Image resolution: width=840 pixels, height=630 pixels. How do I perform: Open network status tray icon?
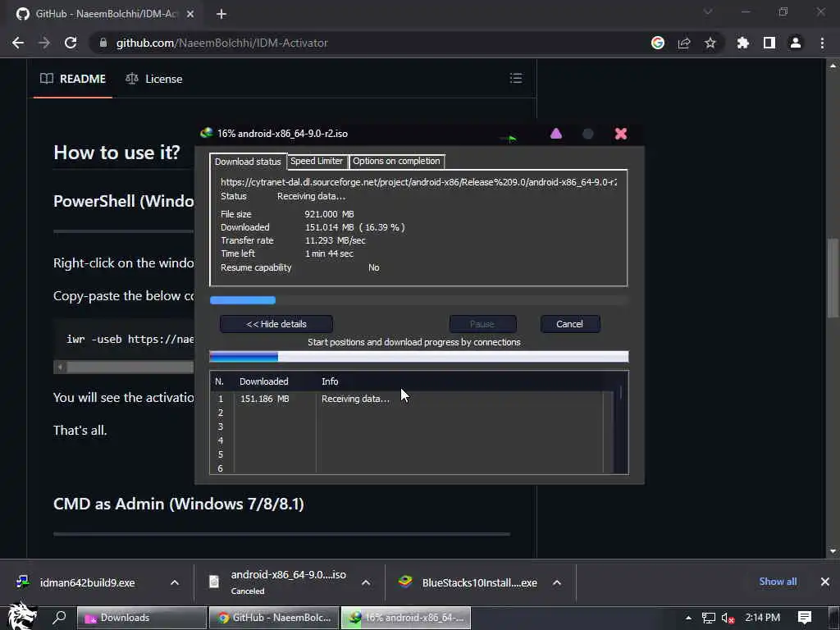[708, 618]
